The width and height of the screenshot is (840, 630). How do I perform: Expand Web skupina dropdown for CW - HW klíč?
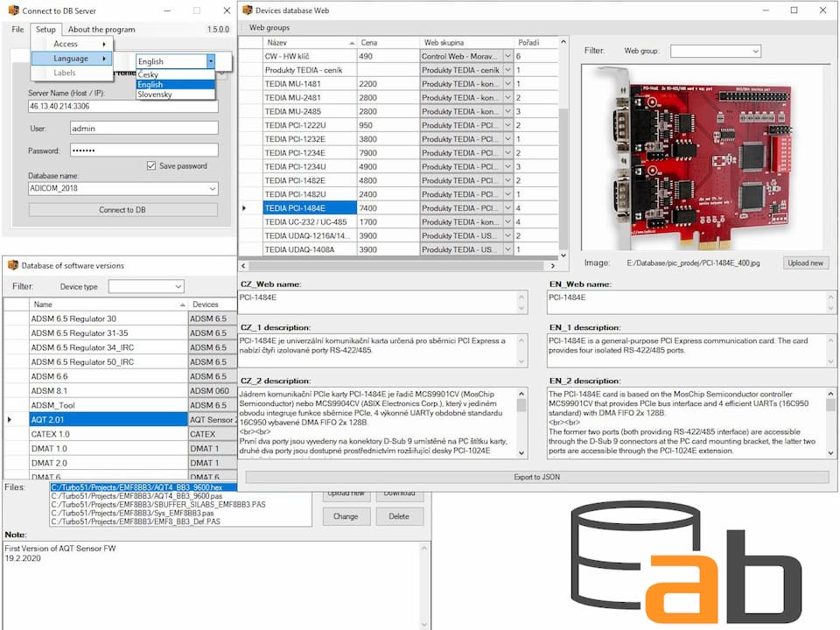[507, 56]
